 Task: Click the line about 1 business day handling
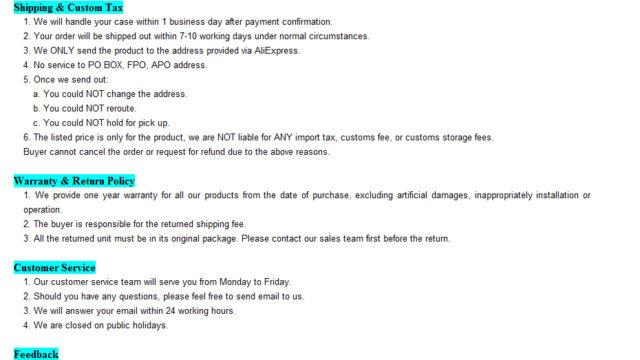178,22
